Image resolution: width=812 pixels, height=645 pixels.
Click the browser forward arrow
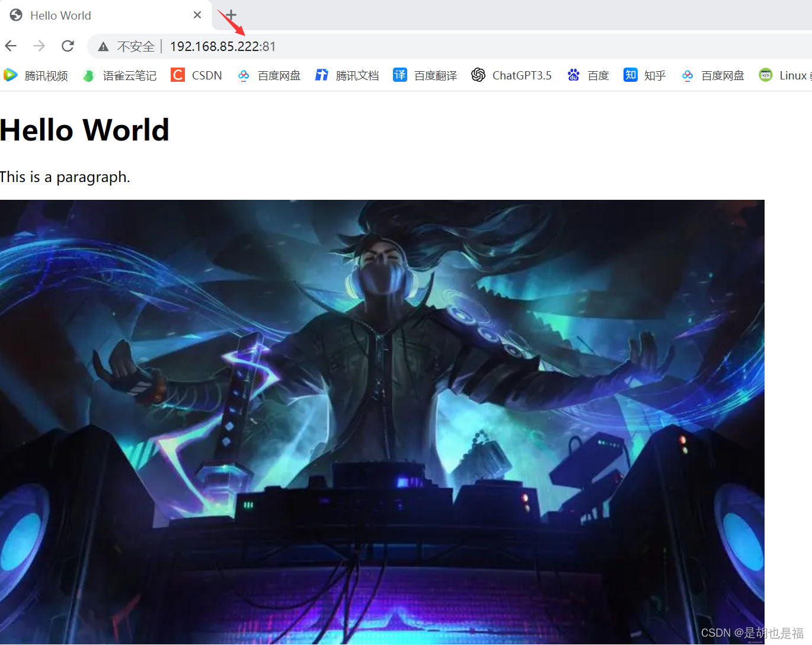[x=39, y=46]
